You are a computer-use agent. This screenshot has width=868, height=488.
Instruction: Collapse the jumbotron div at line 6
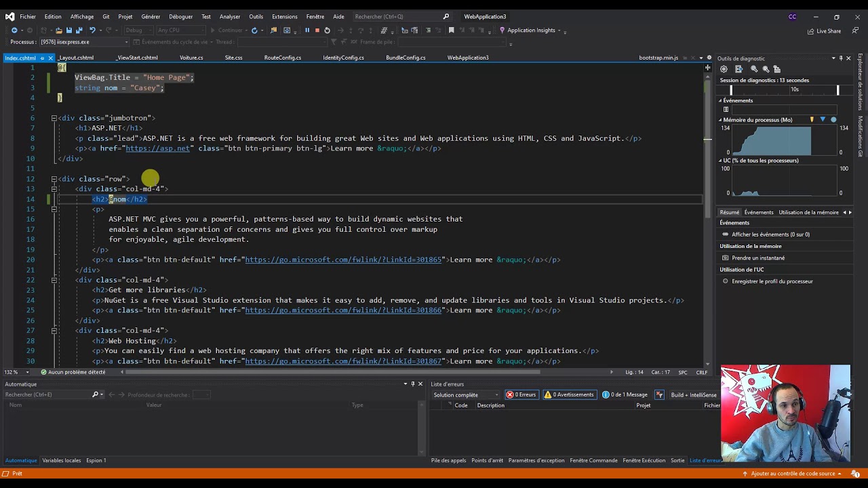point(54,118)
